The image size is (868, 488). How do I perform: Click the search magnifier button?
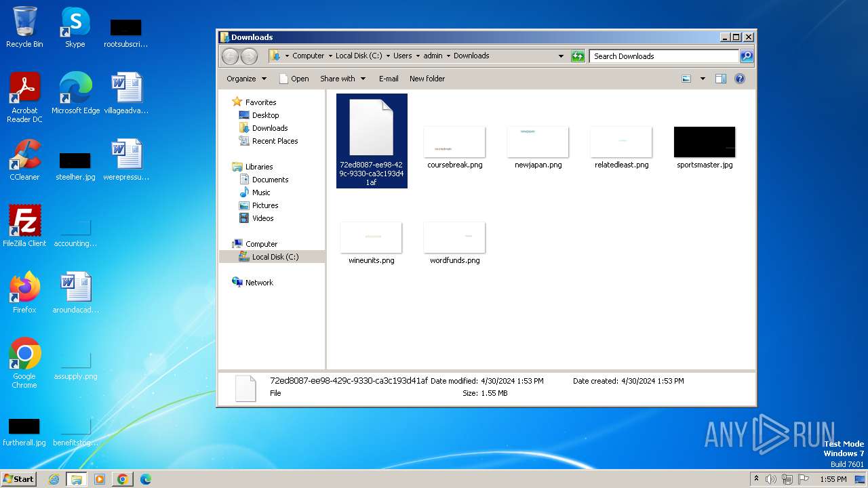tap(747, 56)
